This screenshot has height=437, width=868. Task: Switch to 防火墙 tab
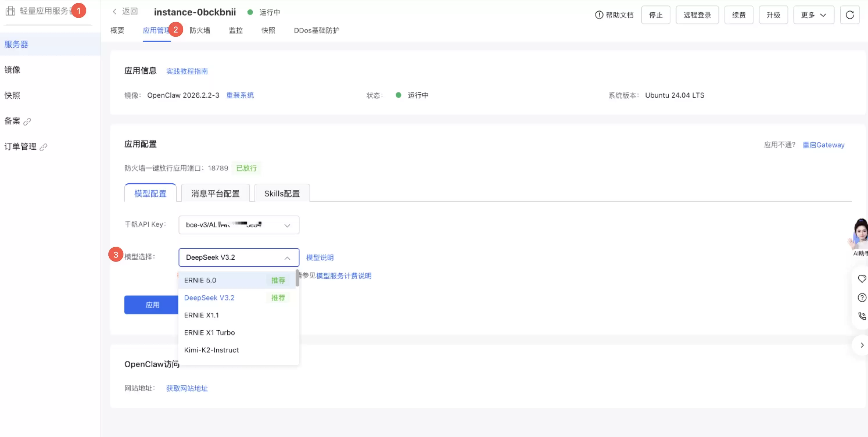point(200,30)
